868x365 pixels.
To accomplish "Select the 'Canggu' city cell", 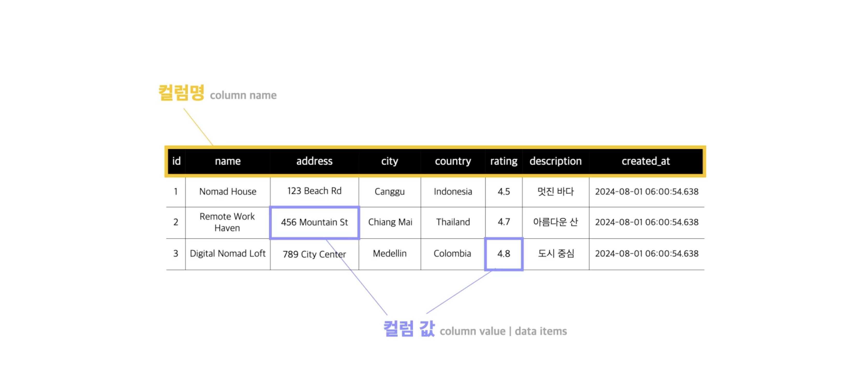I will (389, 192).
